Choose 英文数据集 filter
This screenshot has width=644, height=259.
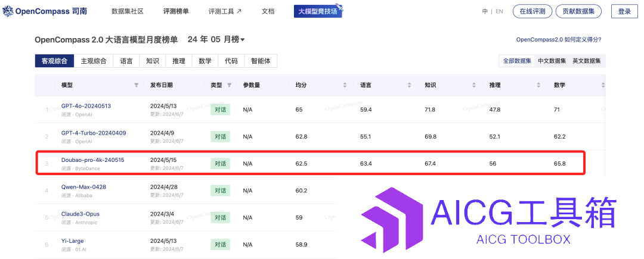(x=587, y=61)
